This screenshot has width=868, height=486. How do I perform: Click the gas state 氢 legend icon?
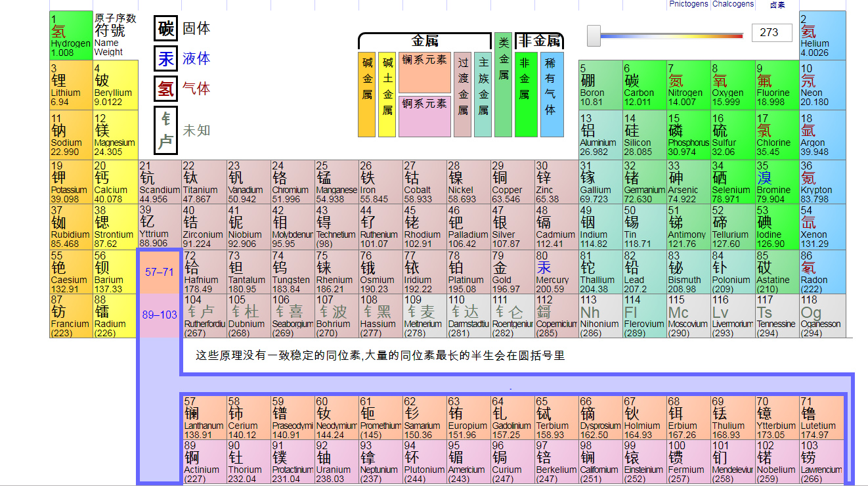pyautogui.click(x=165, y=88)
